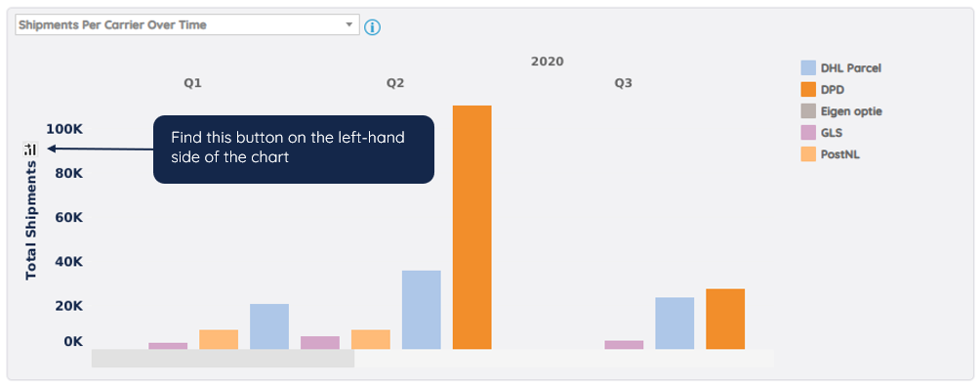Select the tall orange DPD bar in Q2

coord(471,227)
